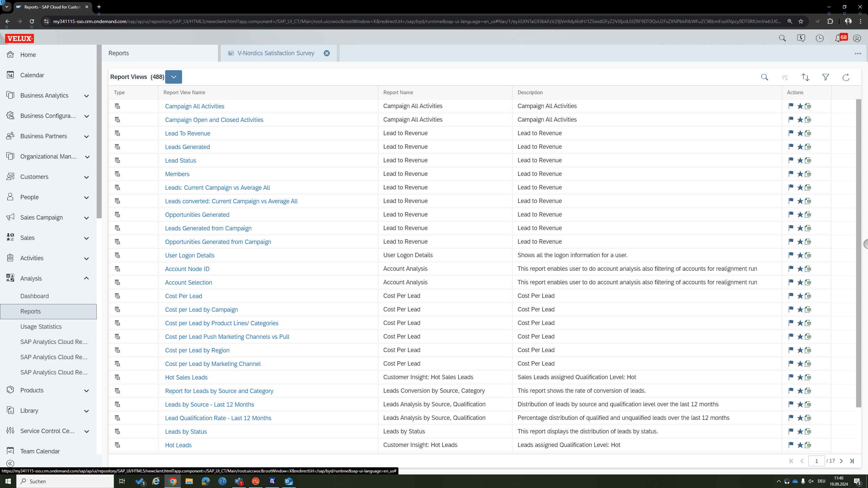Open the filter icon for Report Views
The image size is (868, 488).
point(826,77)
